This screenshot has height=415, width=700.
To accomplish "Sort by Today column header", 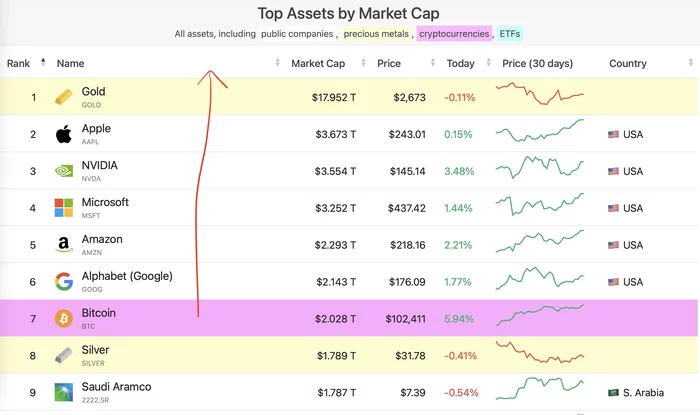I will (x=460, y=63).
